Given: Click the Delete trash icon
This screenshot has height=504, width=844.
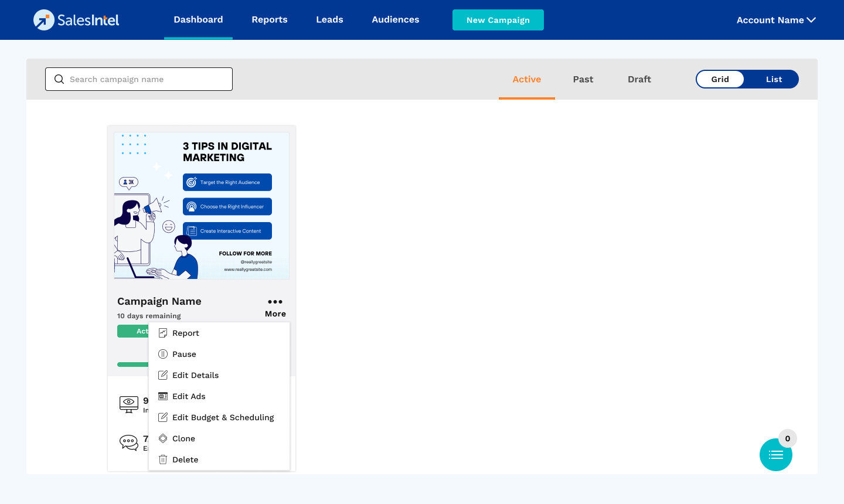Looking at the screenshot, I should click(163, 459).
